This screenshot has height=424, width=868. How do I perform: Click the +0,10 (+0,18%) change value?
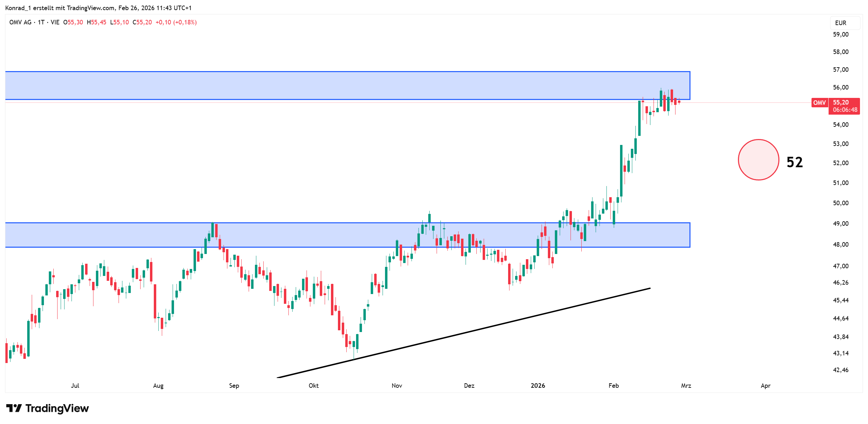tap(176, 22)
